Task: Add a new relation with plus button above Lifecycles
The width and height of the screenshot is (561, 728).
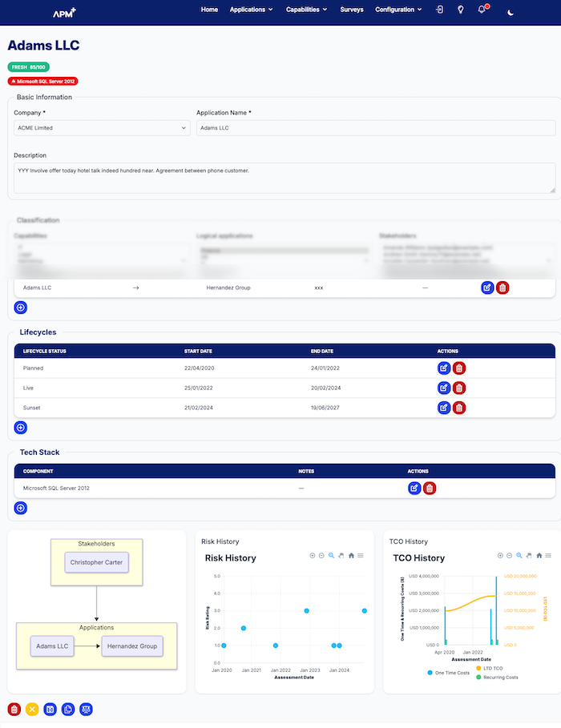Action: pyautogui.click(x=21, y=308)
